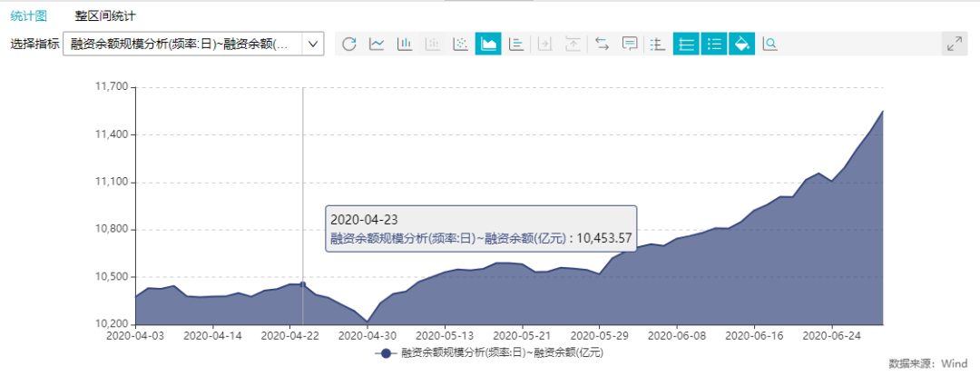Open the data label comment icon

[x=630, y=44]
